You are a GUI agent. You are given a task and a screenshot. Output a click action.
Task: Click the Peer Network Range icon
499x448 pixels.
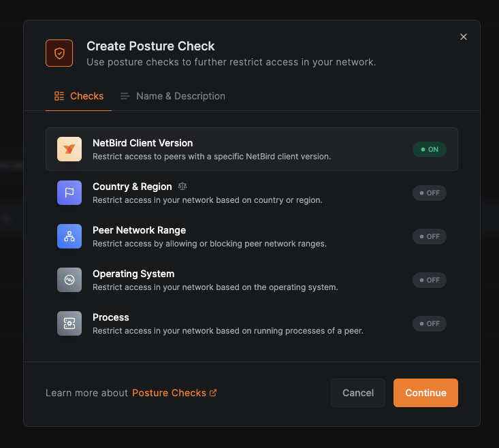point(69,236)
